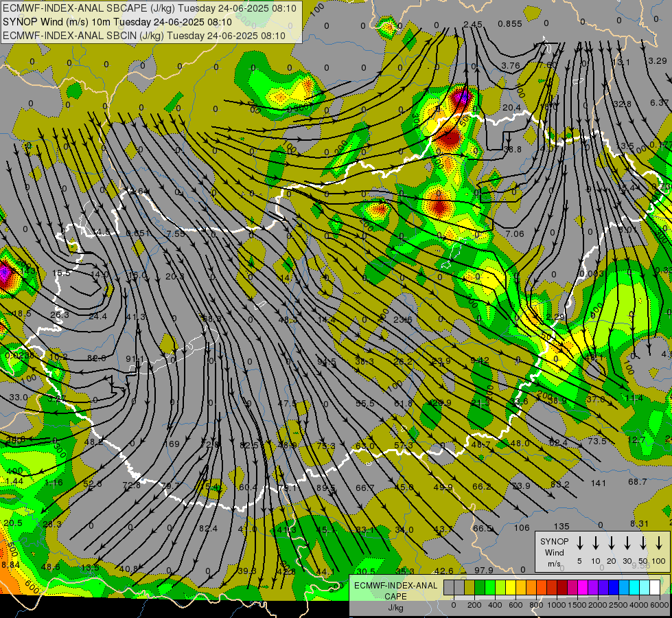The width and height of the screenshot is (672, 618).
Task: Click the 141 value on the map
Action: [599, 483]
